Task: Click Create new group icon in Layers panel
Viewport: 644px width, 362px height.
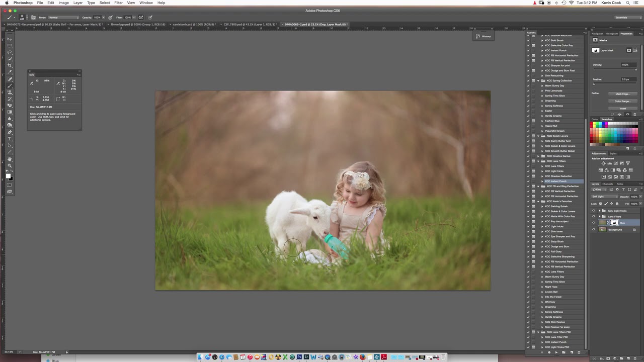Action: point(621,358)
